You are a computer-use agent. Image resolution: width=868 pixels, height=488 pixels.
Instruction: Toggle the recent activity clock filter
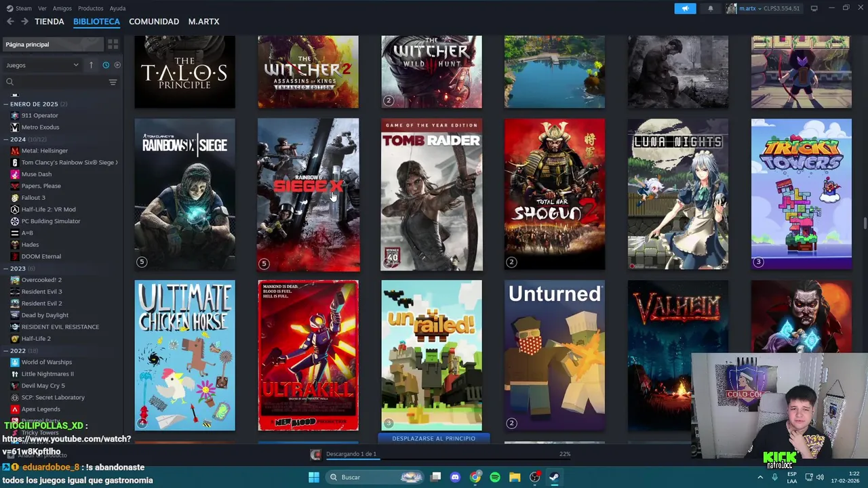106,65
